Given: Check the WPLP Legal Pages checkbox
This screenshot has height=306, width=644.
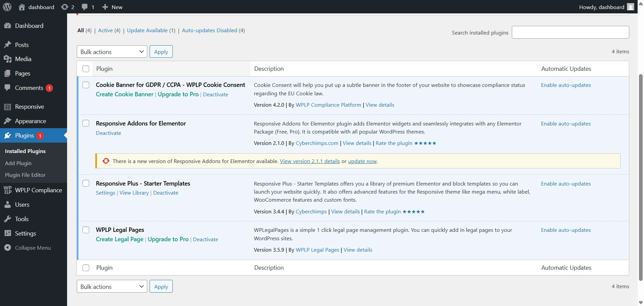Looking at the screenshot, I should pos(86,230).
